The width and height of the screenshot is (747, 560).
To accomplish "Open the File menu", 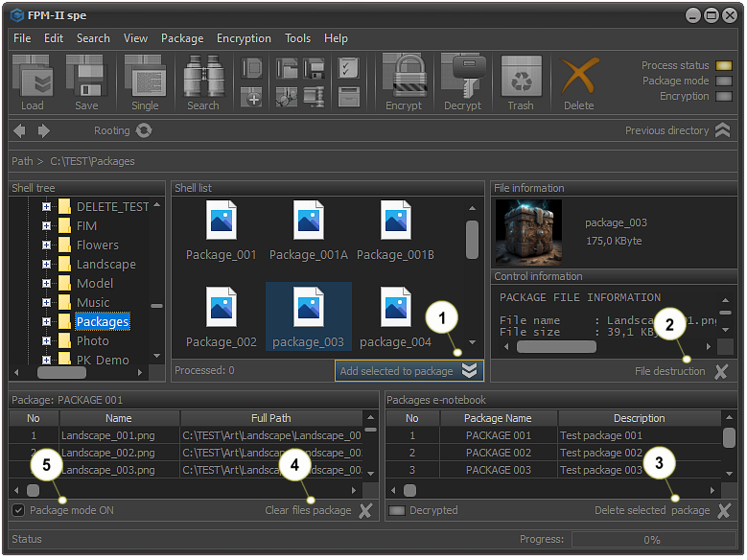I will 22,38.
